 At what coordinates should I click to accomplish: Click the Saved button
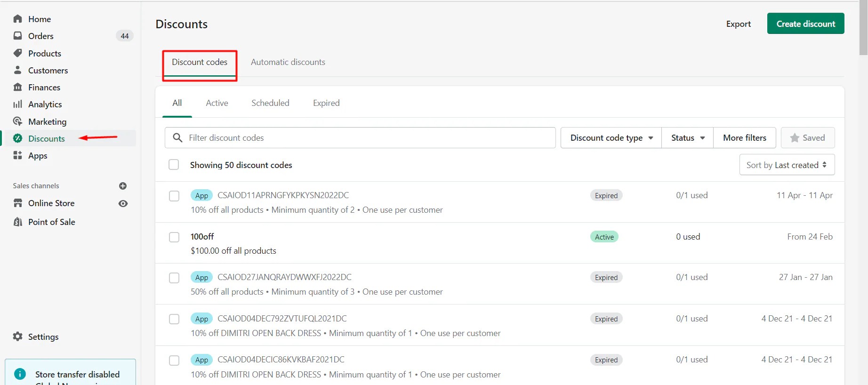click(808, 138)
